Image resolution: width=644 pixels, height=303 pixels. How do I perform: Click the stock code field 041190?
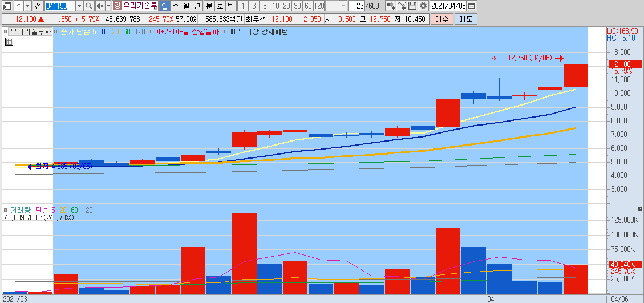tap(60, 6)
